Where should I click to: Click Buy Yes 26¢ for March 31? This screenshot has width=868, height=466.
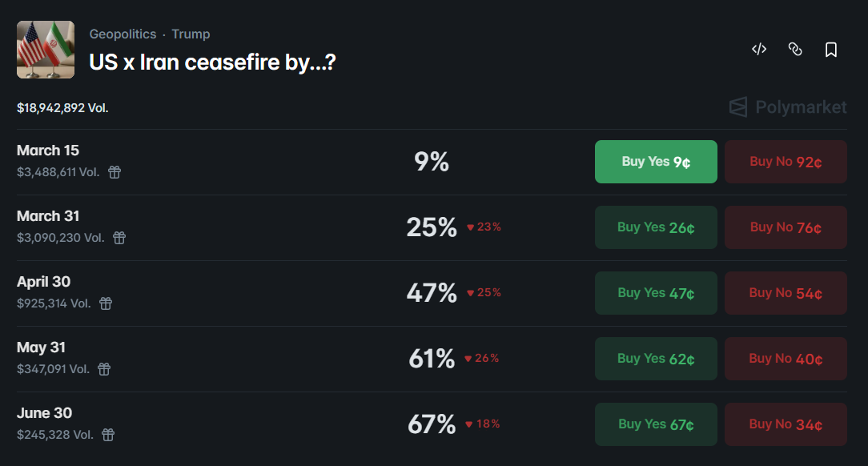coord(656,227)
